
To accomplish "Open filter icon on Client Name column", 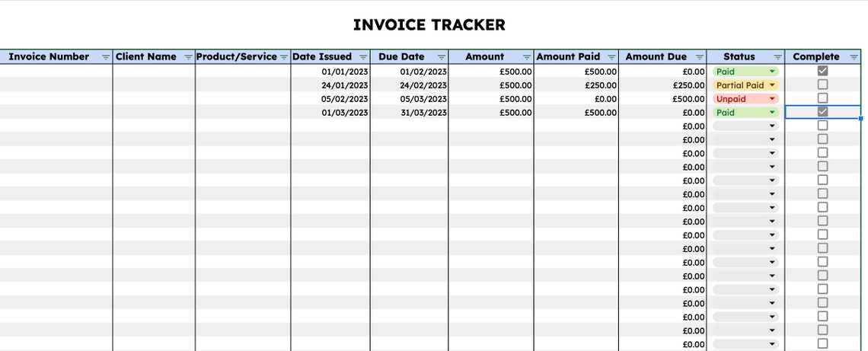I will (188, 57).
